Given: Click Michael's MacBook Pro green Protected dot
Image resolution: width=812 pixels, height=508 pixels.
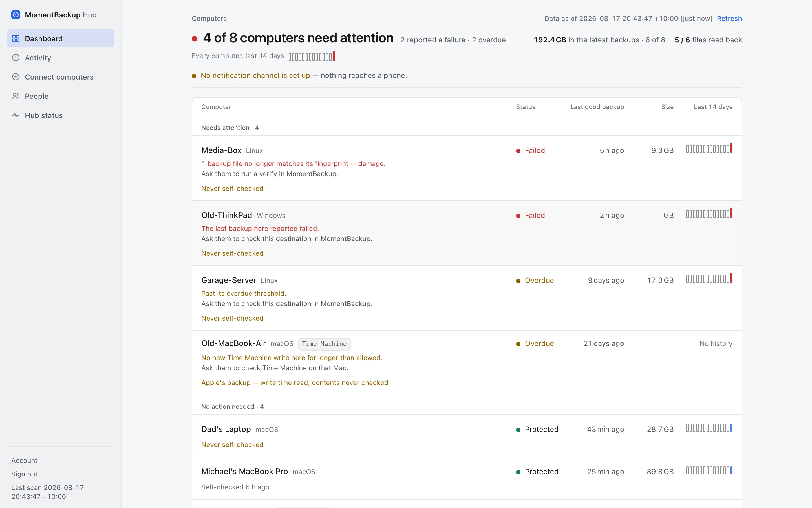Looking at the screenshot, I should 518,472.
